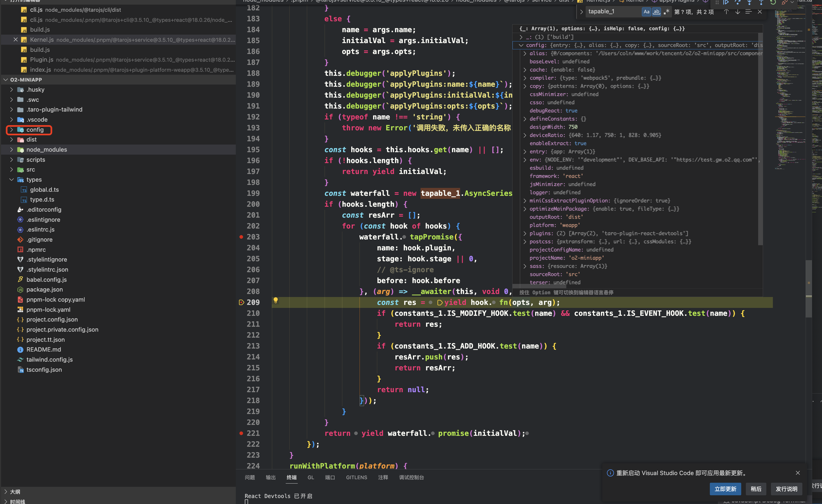Click the debug Step Out icon
Screen dimensions: 822x504
(x=761, y=2)
